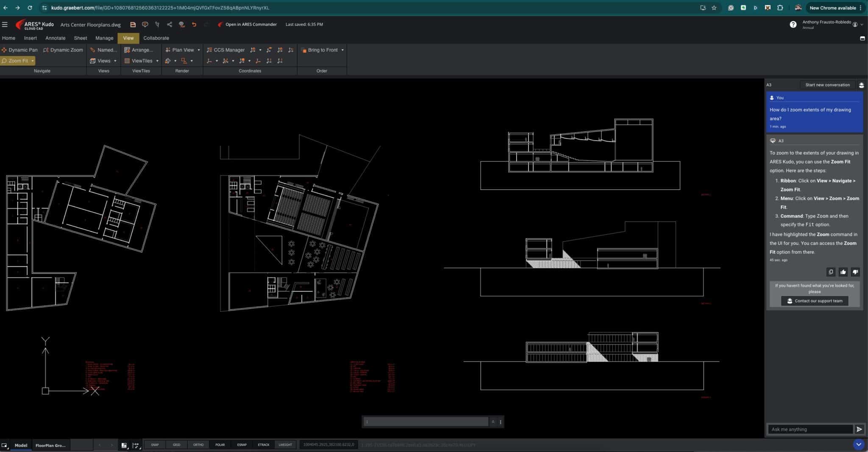Open the ViewTiles dropdown
The image size is (868, 452).
click(x=157, y=61)
